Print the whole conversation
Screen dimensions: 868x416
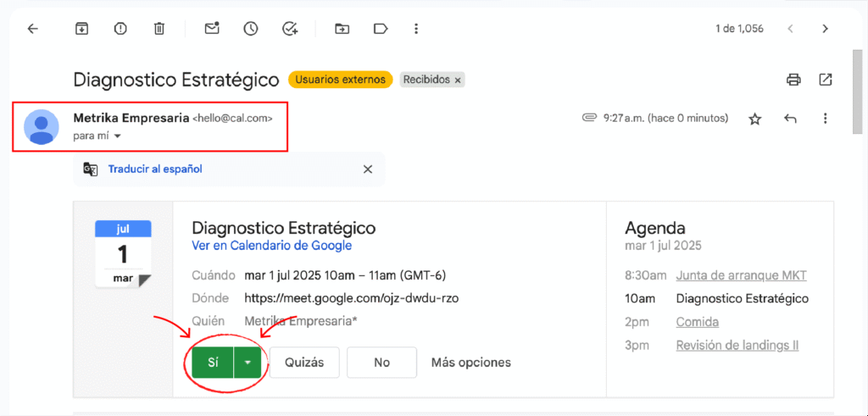(x=793, y=80)
